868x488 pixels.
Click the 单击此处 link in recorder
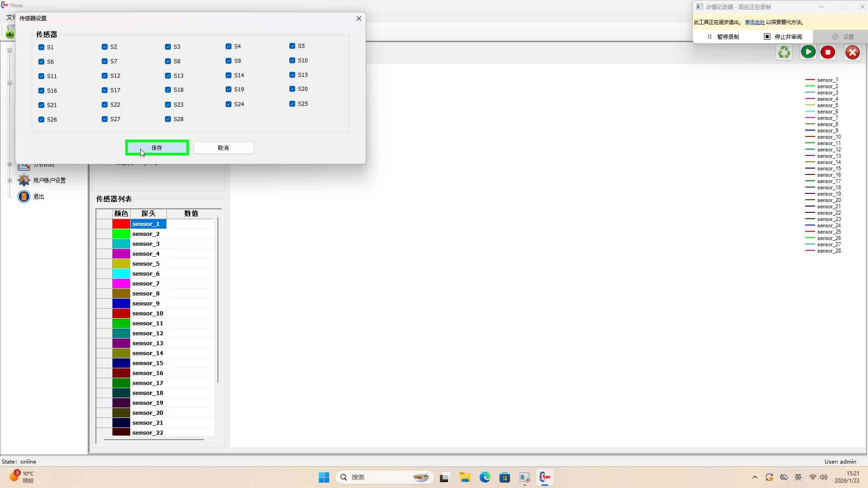coord(755,22)
